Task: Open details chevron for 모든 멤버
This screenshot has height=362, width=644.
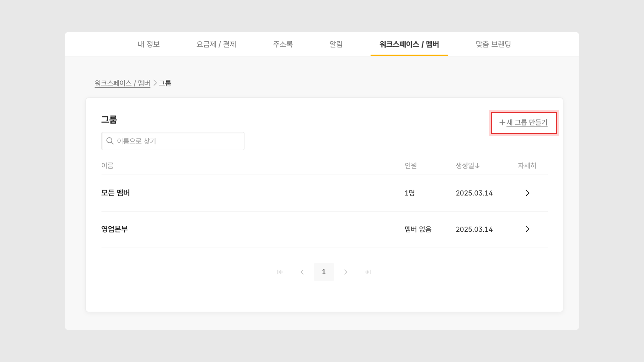Action: pyautogui.click(x=527, y=193)
